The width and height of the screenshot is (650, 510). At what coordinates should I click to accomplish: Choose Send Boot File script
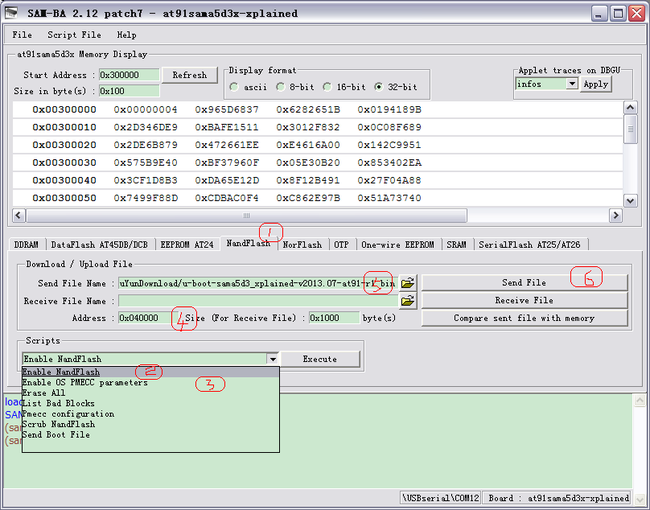pyautogui.click(x=150, y=435)
